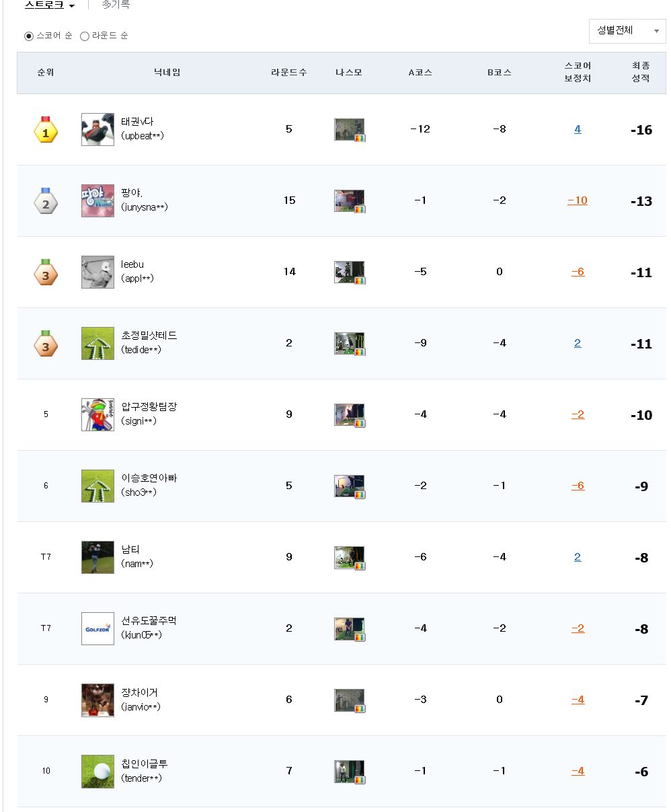Open 압구정황팀장's 나스모 video icon
Image resolution: width=671 pixels, height=812 pixels.
click(x=349, y=415)
